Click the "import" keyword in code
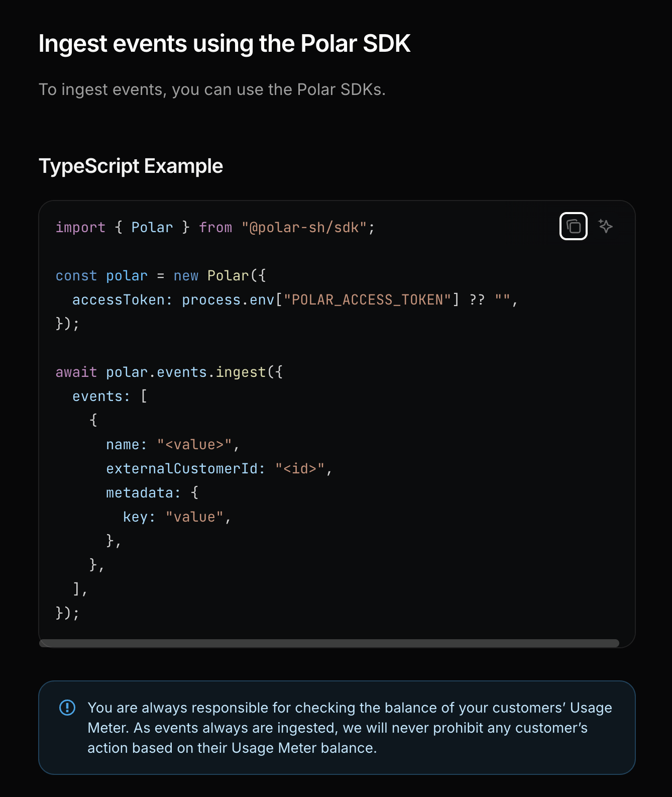Screen dimensions: 672x797 80,228
